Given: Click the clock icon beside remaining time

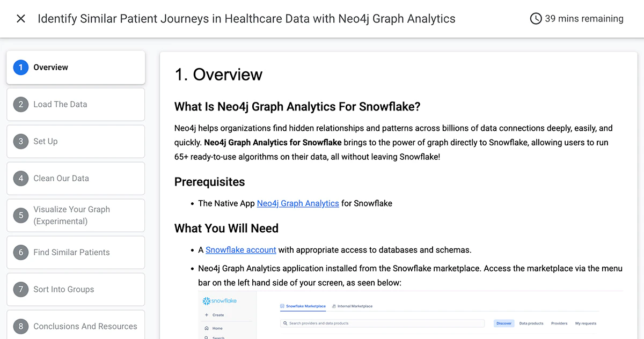Looking at the screenshot, I should (x=536, y=19).
